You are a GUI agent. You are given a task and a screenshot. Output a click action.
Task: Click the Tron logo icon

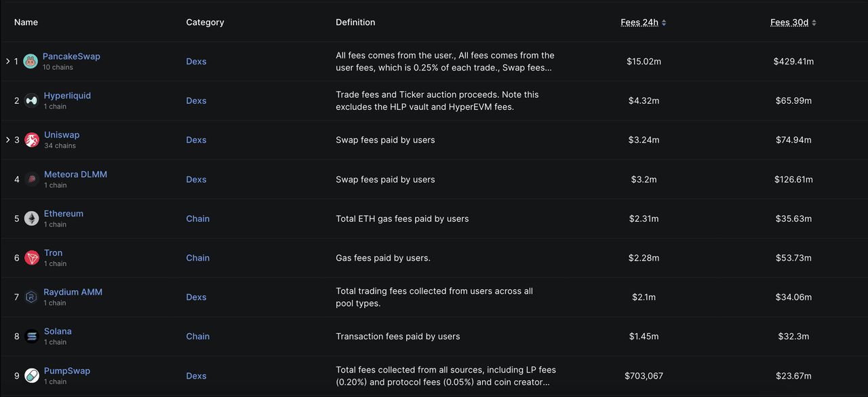(31, 258)
